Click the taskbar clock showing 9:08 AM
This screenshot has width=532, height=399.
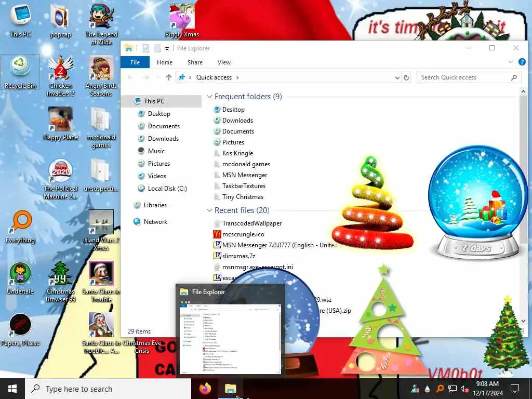pos(487,389)
